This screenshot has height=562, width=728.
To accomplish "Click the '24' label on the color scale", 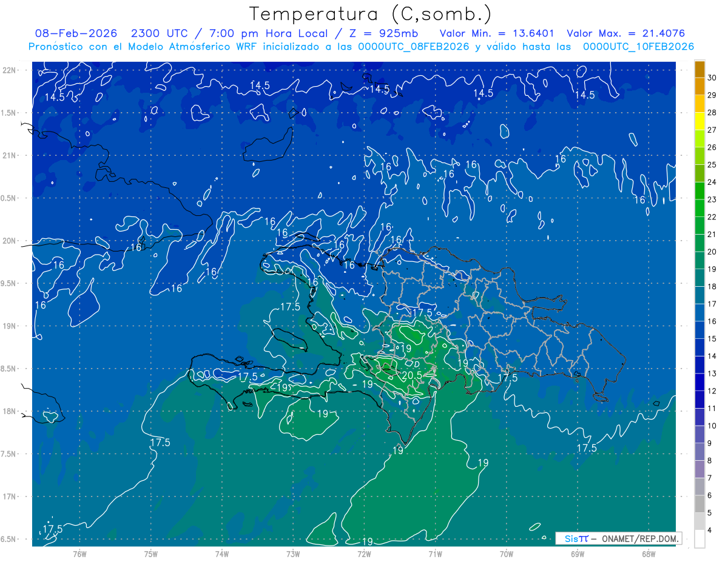I will (712, 182).
